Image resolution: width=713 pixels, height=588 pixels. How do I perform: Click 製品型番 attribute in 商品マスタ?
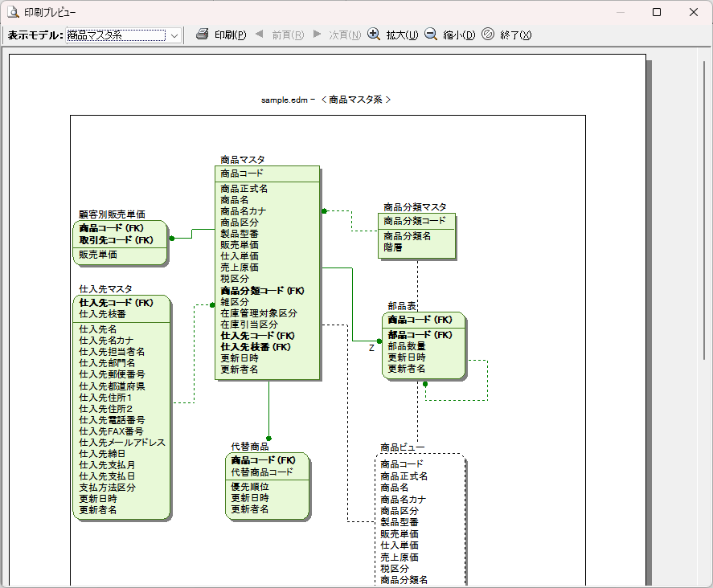click(x=240, y=234)
